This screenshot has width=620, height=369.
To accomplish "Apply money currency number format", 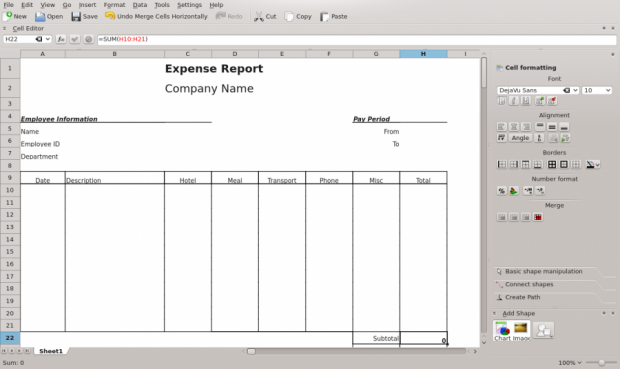I will [x=514, y=191].
